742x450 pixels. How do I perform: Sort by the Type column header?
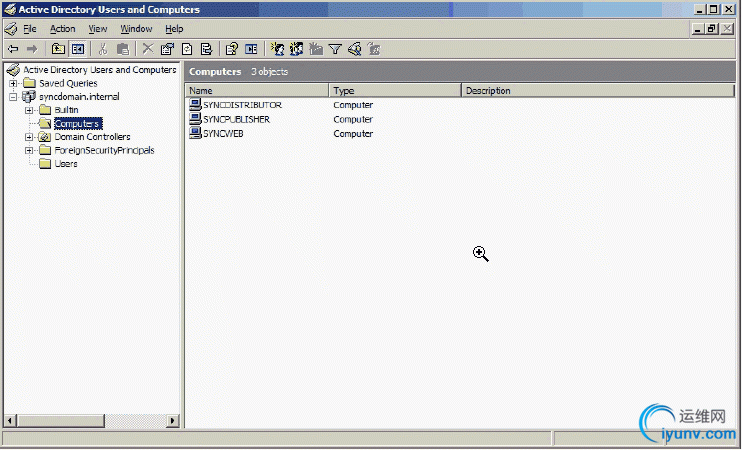(x=395, y=90)
